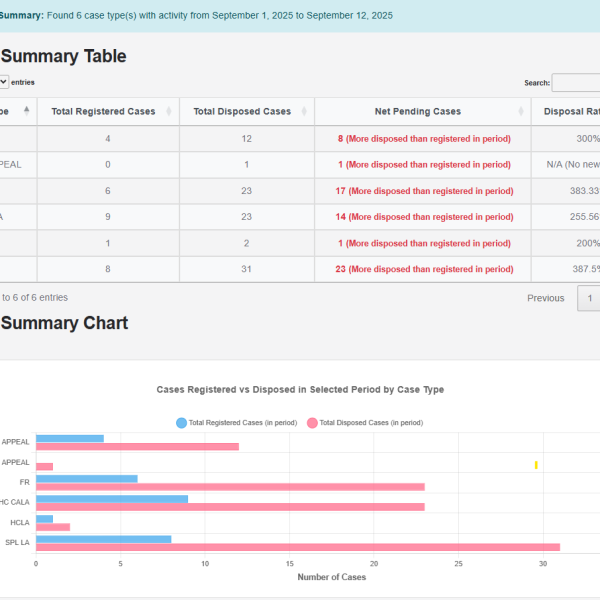The width and height of the screenshot is (600, 600).
Task: Click the blue SPL LA registered bar
Action: [103, 539]
